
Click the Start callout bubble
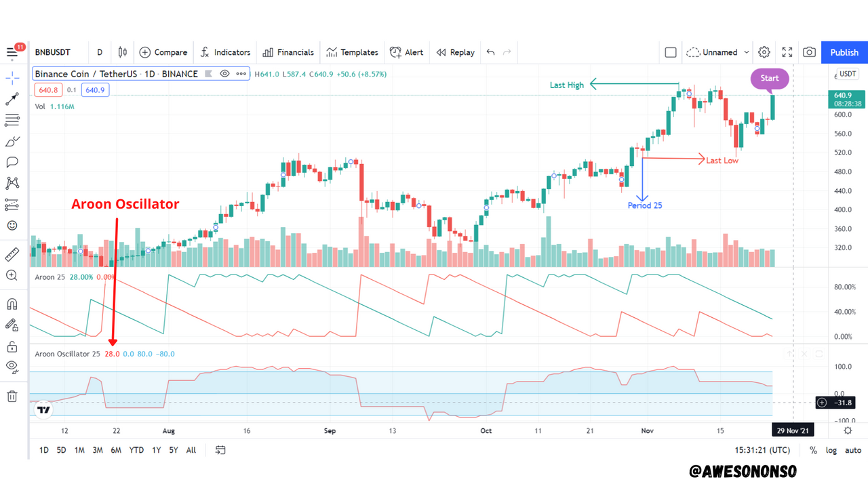tap(770, 79)
